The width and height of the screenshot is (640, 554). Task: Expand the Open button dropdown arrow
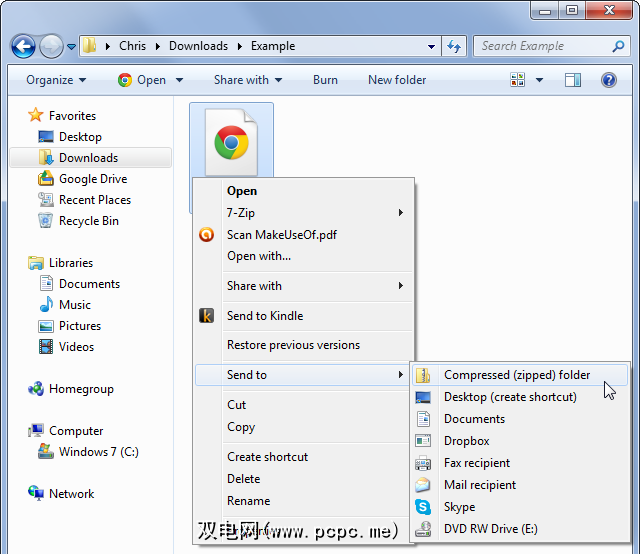click(x=179, y=80)
